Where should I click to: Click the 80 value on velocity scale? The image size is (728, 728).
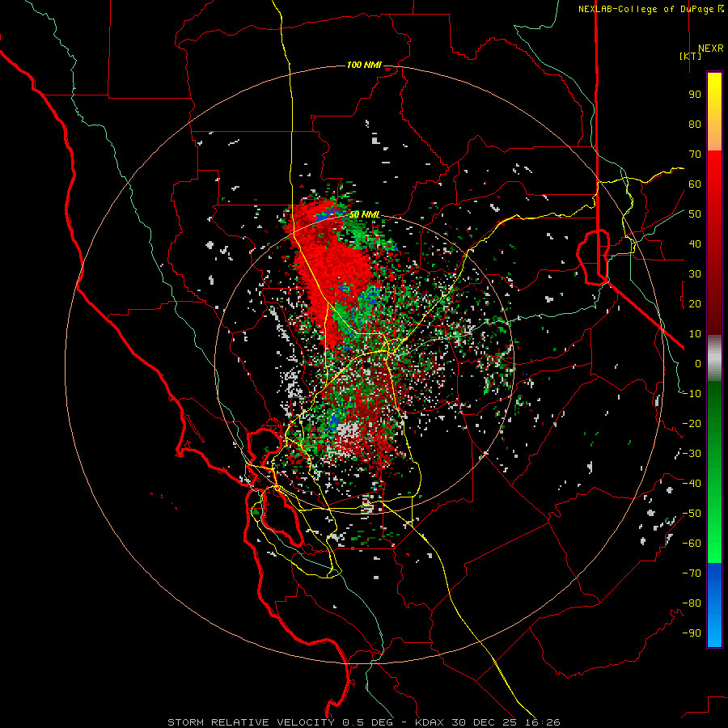pyautogui.click(x=695, y=124)
